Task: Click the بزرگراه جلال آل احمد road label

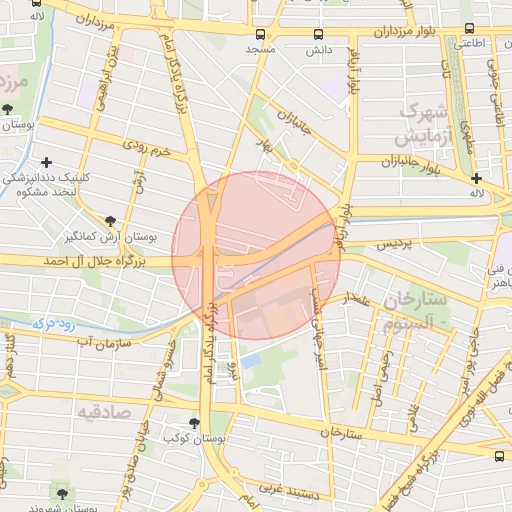Action: click(x=94, y=262)
